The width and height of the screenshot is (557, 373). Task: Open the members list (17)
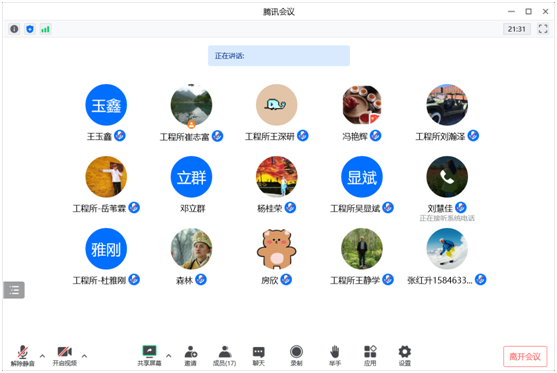(225, 356)
